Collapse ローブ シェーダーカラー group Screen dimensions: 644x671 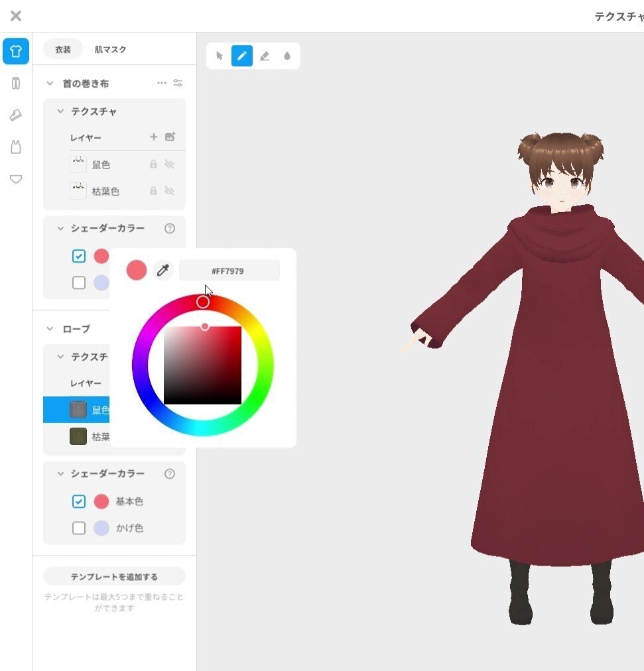[60, 473]
